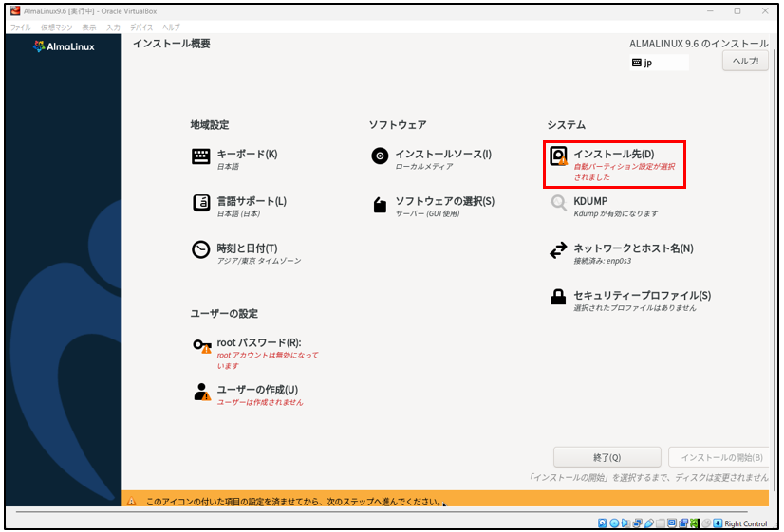Open ソフトウェアの選択 via its package icon
This screenshot has height=532, width=784.
click(x=380, y=204)
